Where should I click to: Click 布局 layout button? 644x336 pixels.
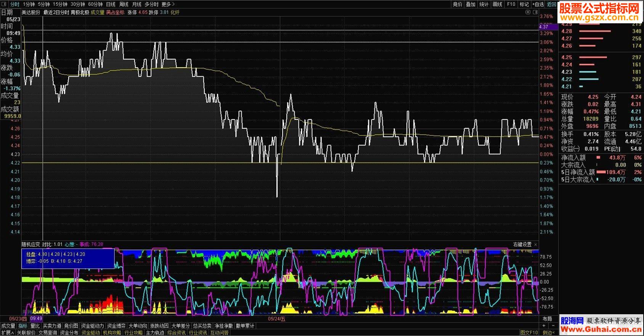pyautogui.click(x=548, y=319)
